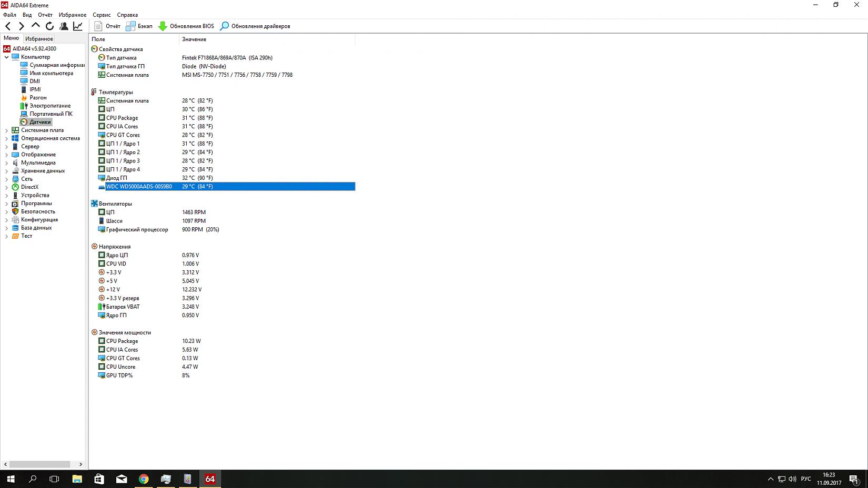Open the Справка menu

127,15
